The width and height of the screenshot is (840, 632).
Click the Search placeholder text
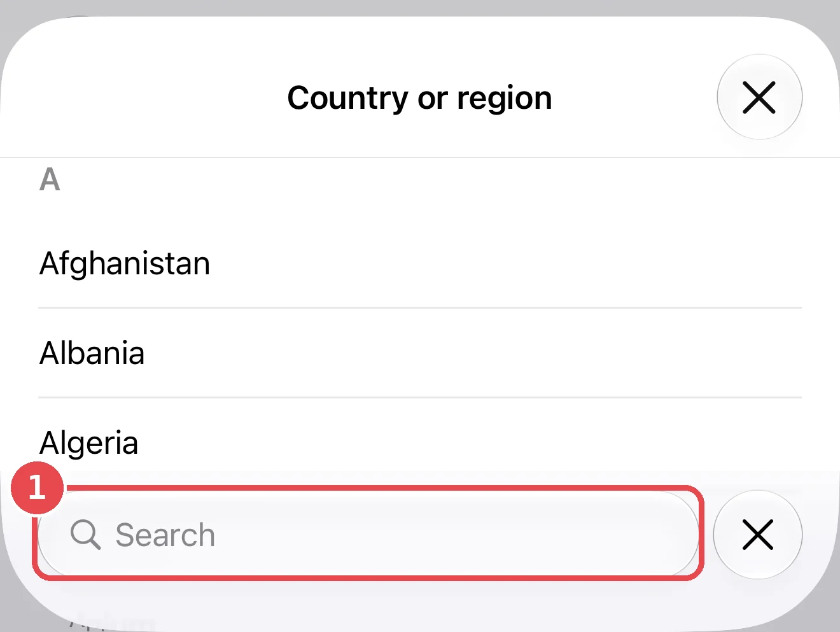(165, 535)
